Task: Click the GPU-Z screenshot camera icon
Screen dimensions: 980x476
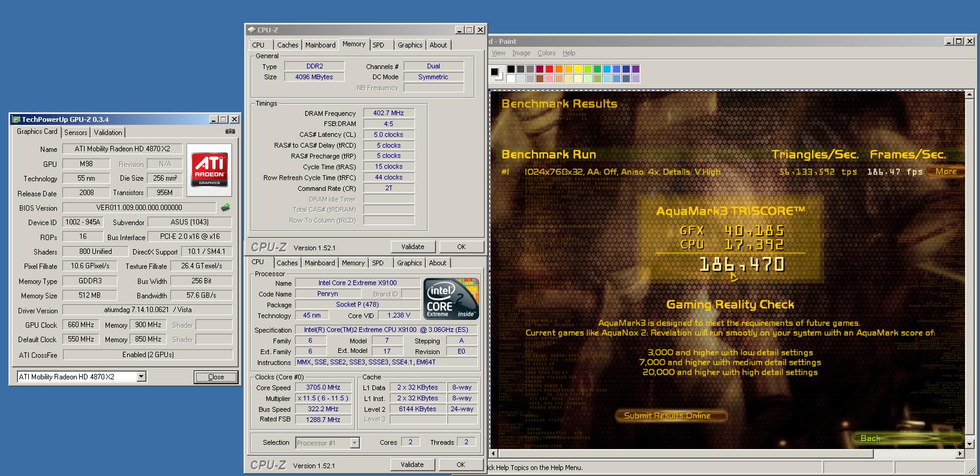Action: [x=230, y=131]
